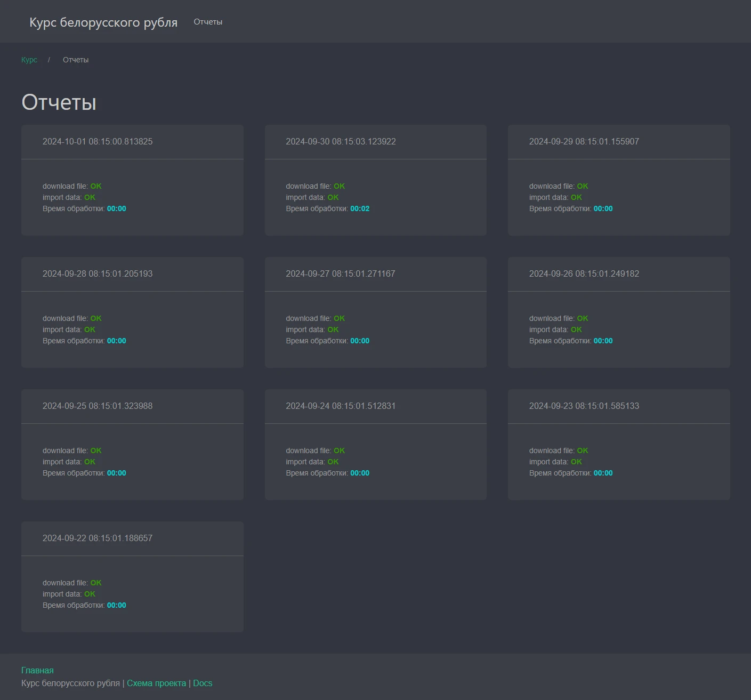The image size is (751, 700).
Task: Click report header 2024-09-27 08:15:01.271167
Action: click(x=341, y=273)
